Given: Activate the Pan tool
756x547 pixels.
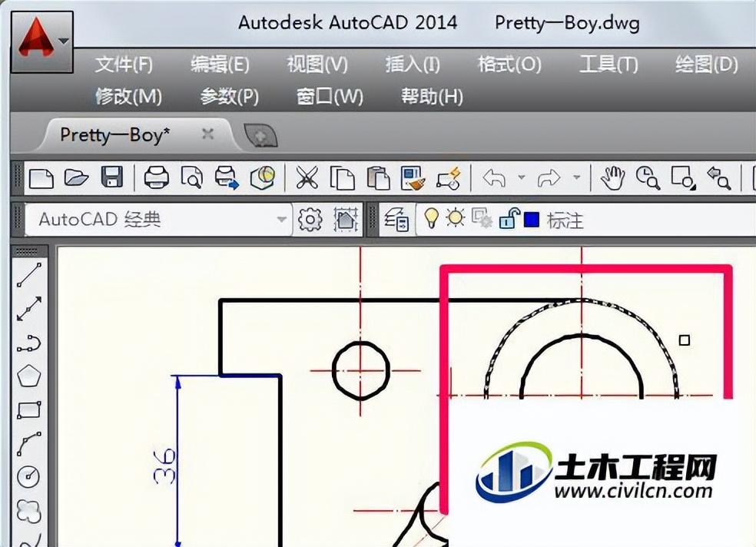Looking at the screenshot, I should [611, 177].
